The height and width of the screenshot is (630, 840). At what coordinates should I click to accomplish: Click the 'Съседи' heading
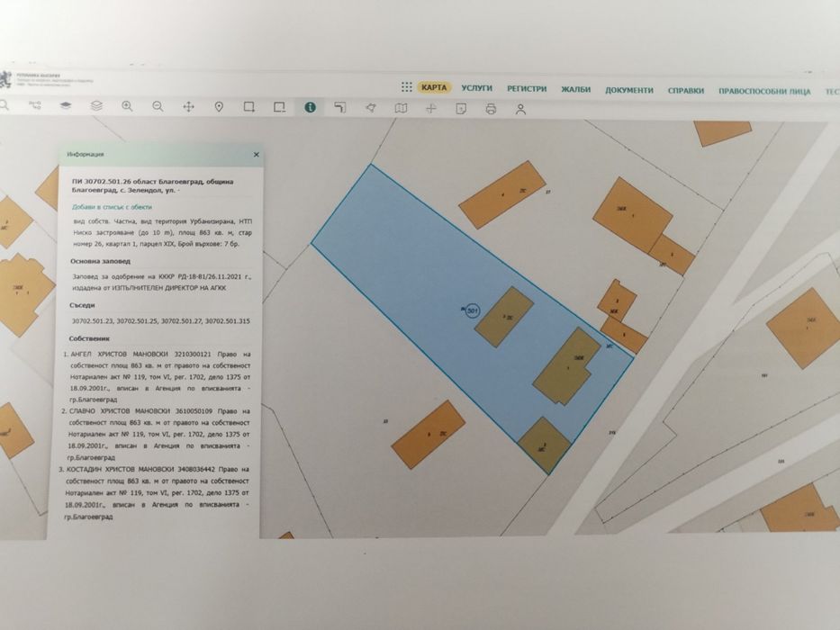(82, 305)
